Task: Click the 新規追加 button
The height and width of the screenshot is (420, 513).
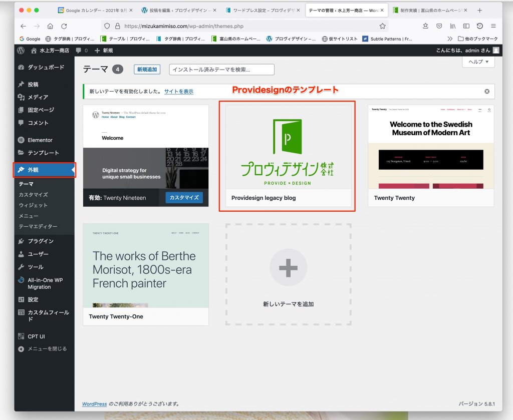Action: (147, 70)
